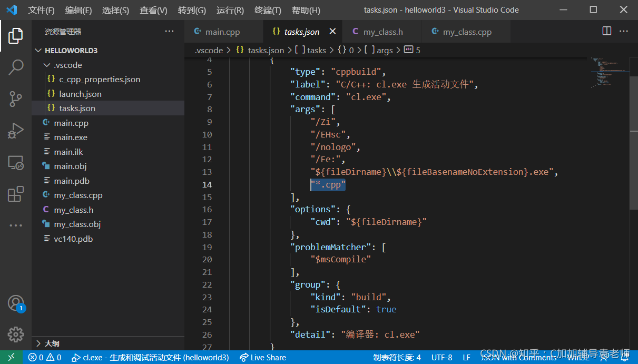Close the tasks.json tab
Viewport: 638px width, 364px height.
332,32
